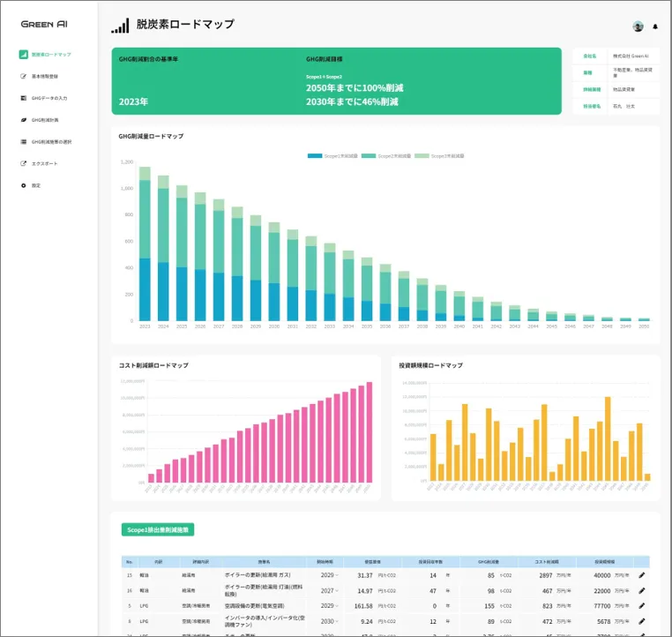Click the 投資額規模ロードマップ chart title
The image size is (672, 637).
coord(430,365)
